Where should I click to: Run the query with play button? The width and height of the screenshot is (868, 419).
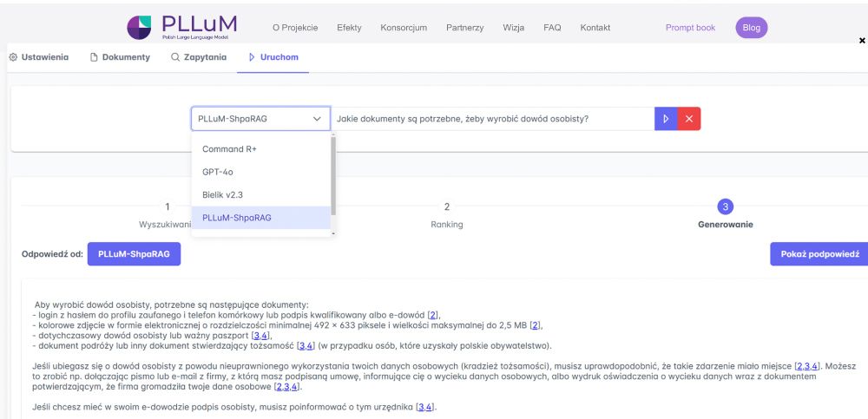(x=666, y=119)
